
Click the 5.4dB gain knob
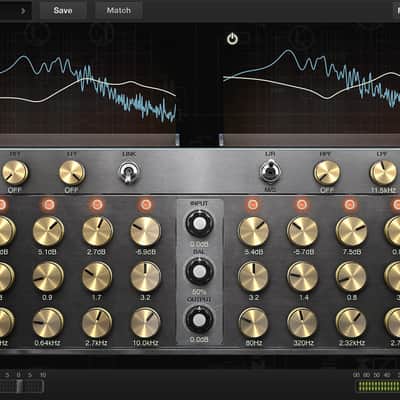tap(253, 231)
